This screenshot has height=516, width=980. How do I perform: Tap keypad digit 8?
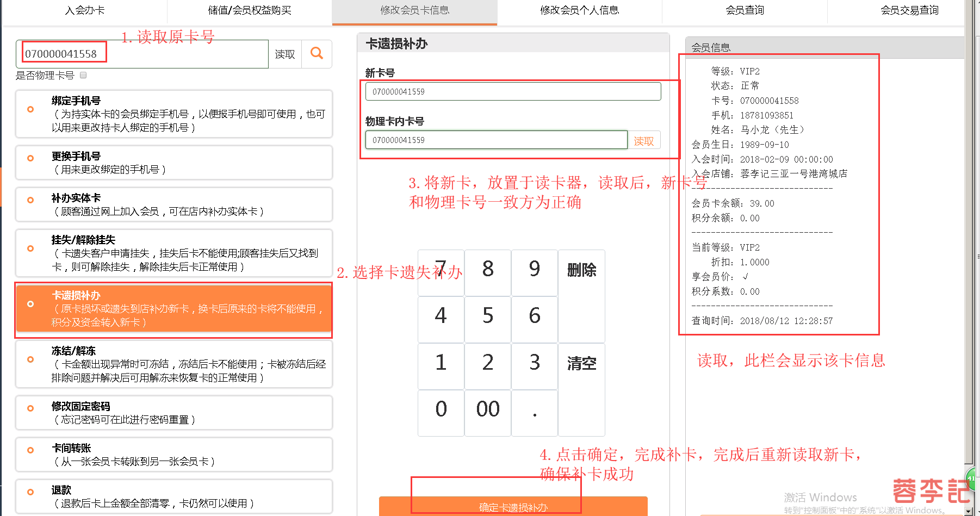click(x=488, y=273)
